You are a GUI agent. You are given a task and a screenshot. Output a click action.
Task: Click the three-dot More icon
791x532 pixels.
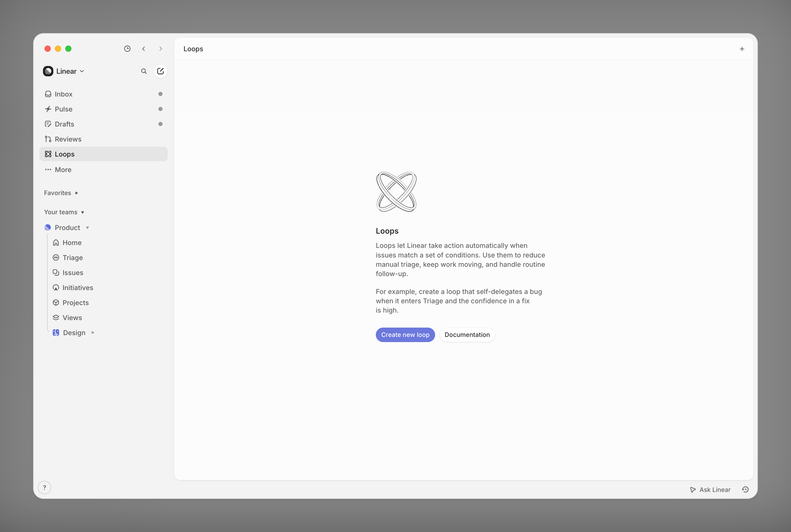pos(48,170)
